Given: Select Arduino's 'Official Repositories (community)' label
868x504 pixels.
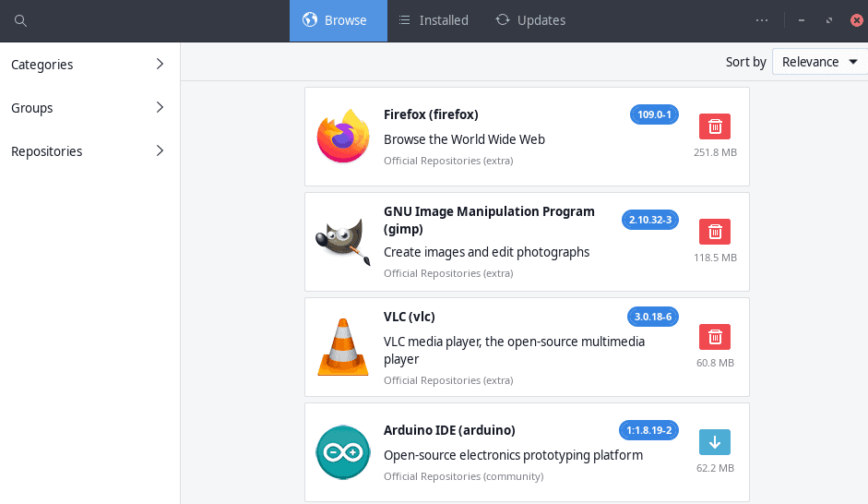Looking at the screenshot, I should [464, 476].
